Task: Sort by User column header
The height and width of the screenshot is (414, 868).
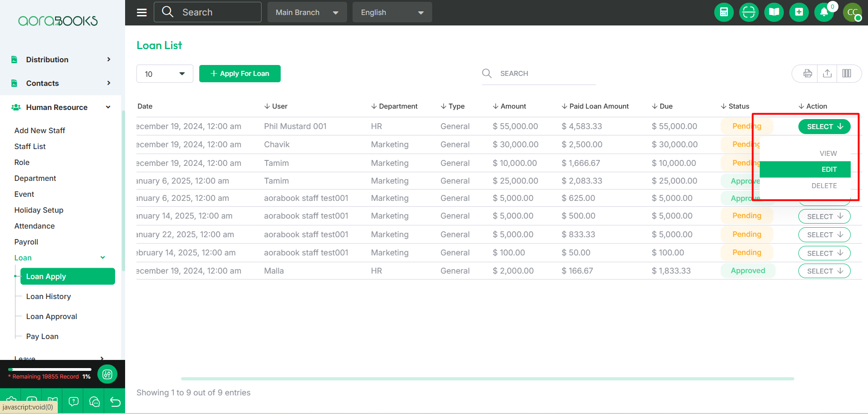Action: point(276,106)
